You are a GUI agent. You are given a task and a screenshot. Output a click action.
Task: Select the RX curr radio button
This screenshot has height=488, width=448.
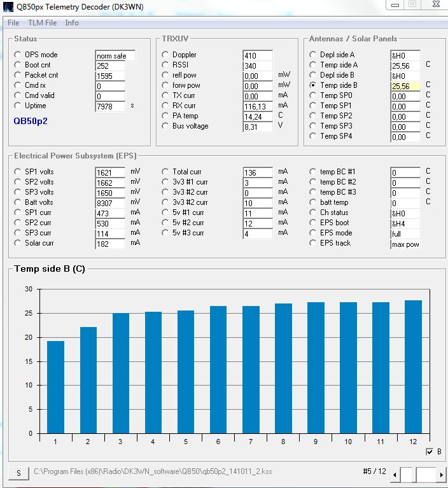pos(165,106)
